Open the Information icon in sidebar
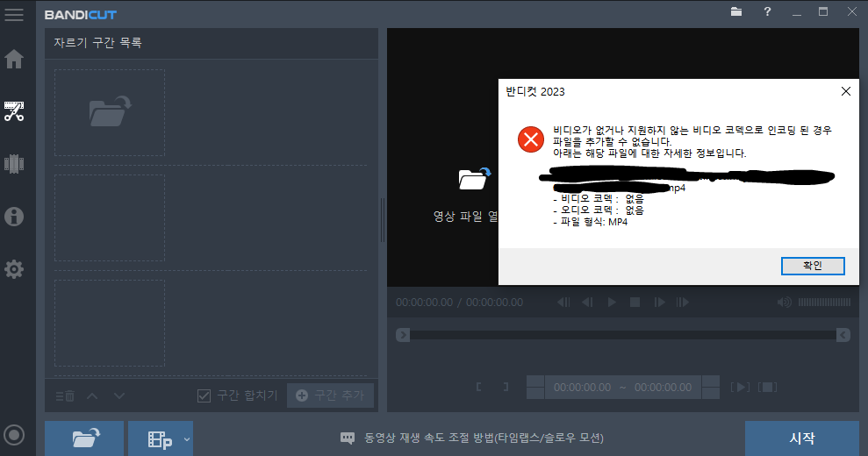Viewport: 868px width, 456px height. pos(14,217)
